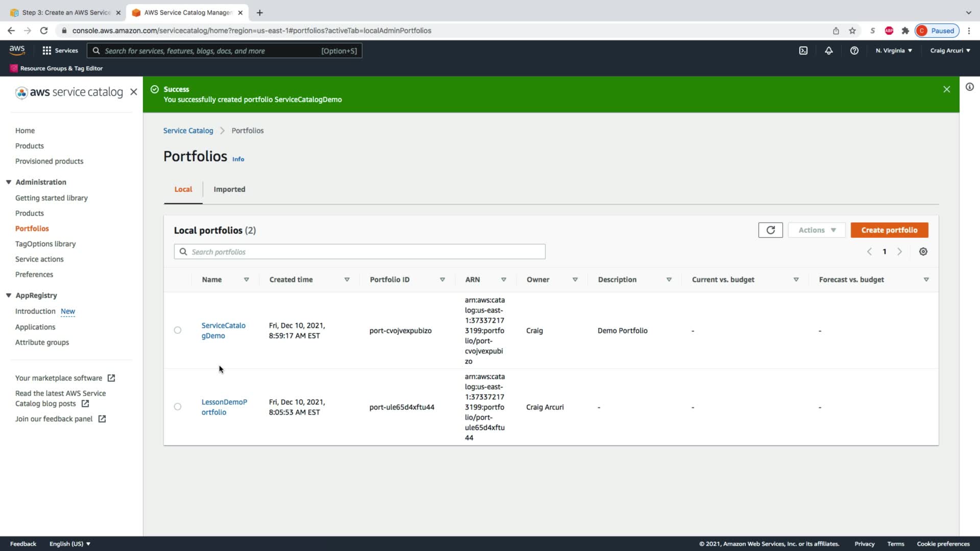Refresh the local portfolios list
Screen dimensions: 980x551
[x=770, y=230]
